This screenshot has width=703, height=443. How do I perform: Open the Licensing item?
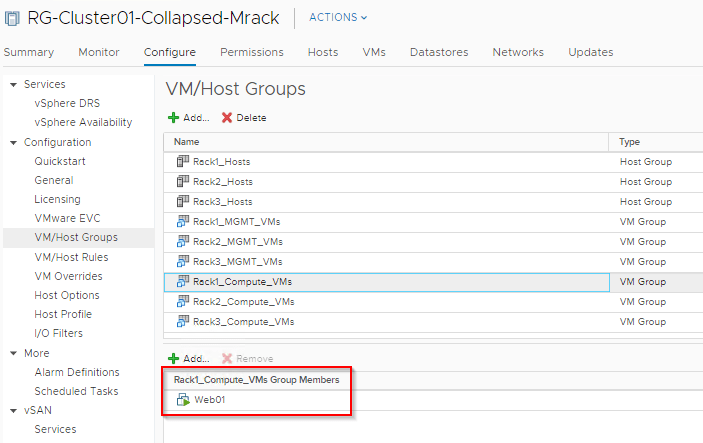click(x=57, y=199)
